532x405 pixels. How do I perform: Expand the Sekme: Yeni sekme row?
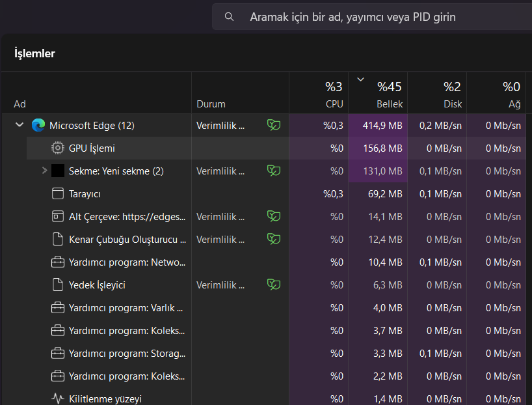(x=44, y=171)
